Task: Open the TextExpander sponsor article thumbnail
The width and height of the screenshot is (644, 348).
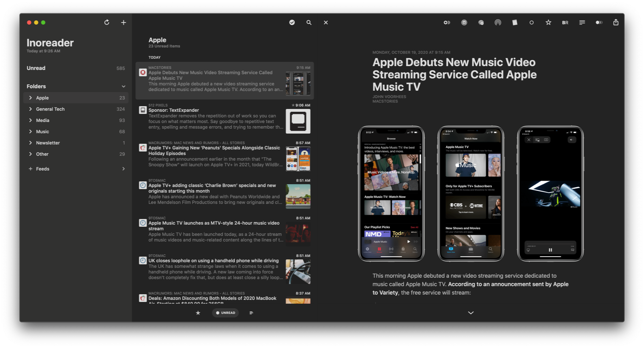Action: click(298, 121)
